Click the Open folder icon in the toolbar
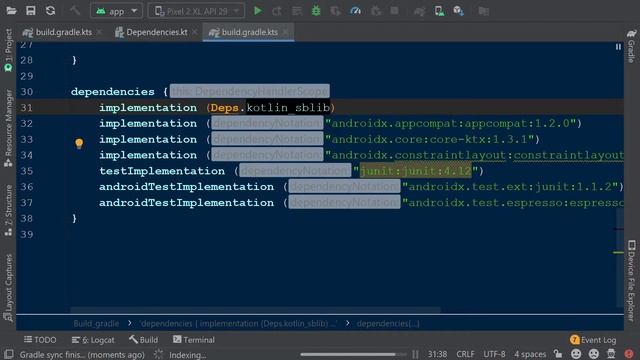Screen dimensions: 640x360 (11, 11)
